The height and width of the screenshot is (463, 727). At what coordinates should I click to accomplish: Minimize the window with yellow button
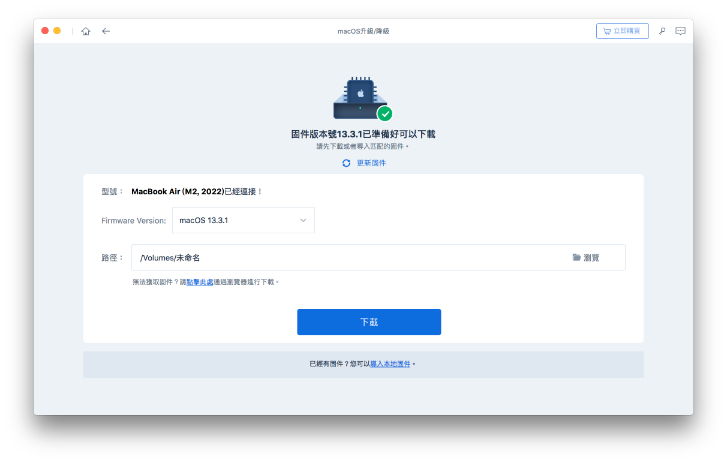click(57, 31)
